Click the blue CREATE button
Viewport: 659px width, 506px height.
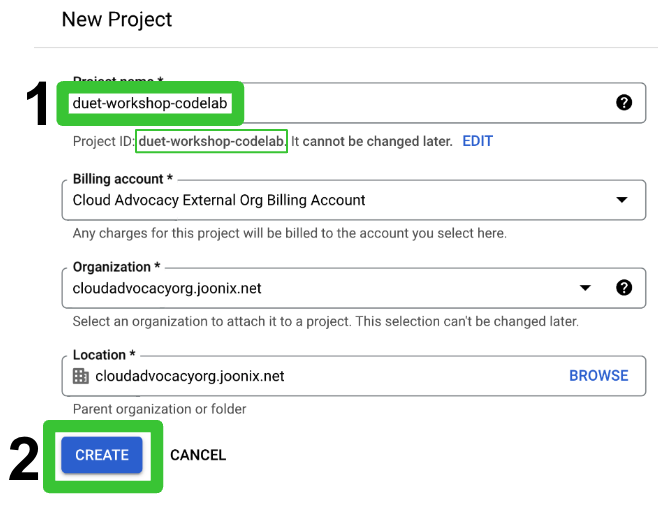(x=102, y=455)
